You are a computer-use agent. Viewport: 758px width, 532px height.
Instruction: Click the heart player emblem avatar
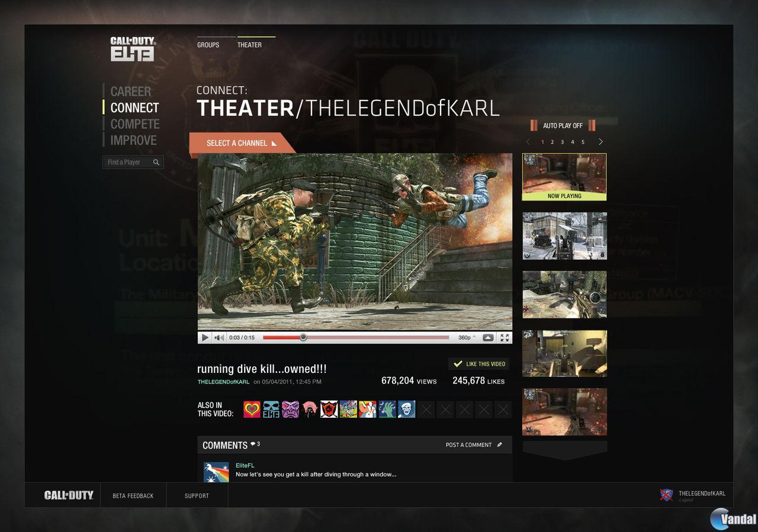tap(251, 409)
